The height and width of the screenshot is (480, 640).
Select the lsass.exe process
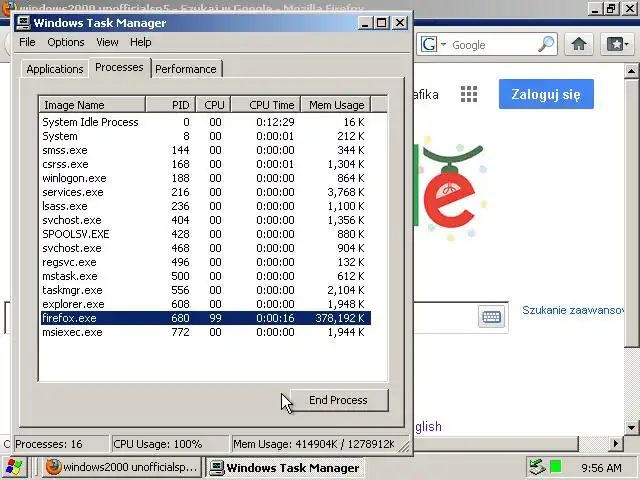pos(206,206)
